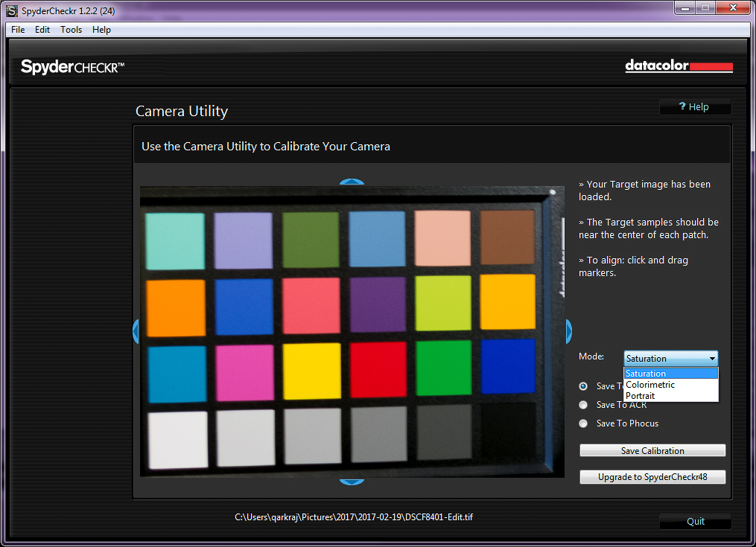Select the Save To ACR radio button
The image size is (756, 547).
point(583,405)
